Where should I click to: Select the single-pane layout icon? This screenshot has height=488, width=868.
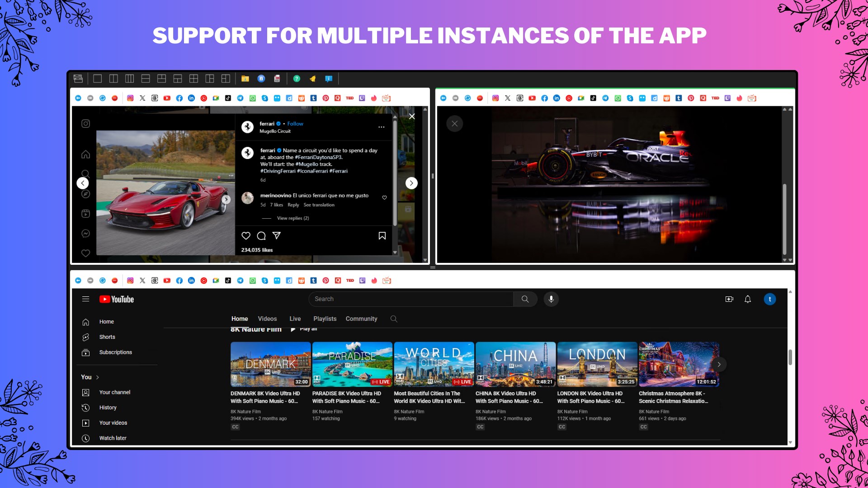[x=97, y=79]
